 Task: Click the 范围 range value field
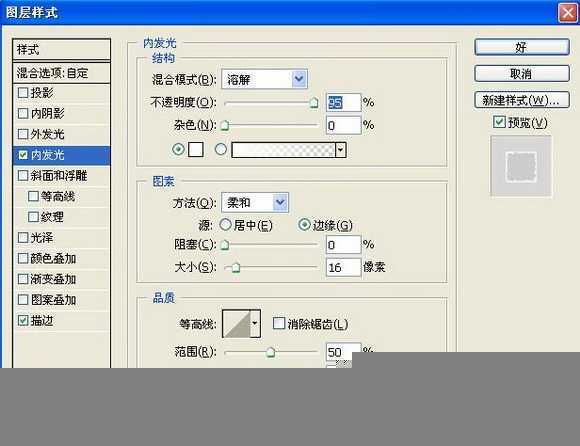click(343, 352)
